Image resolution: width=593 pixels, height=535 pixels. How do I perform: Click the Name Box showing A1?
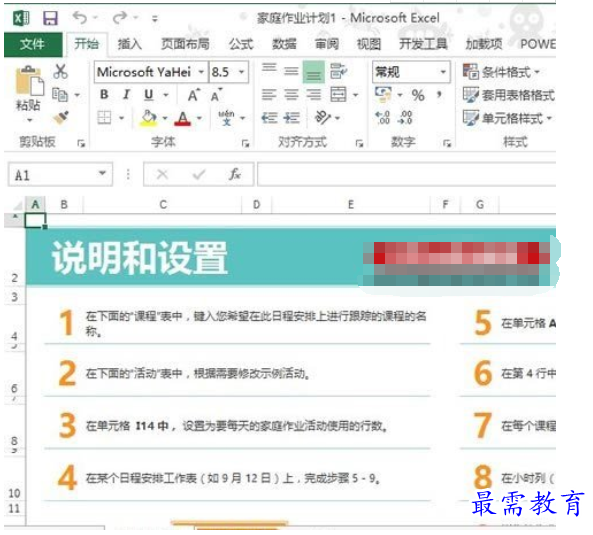point(60,175)
